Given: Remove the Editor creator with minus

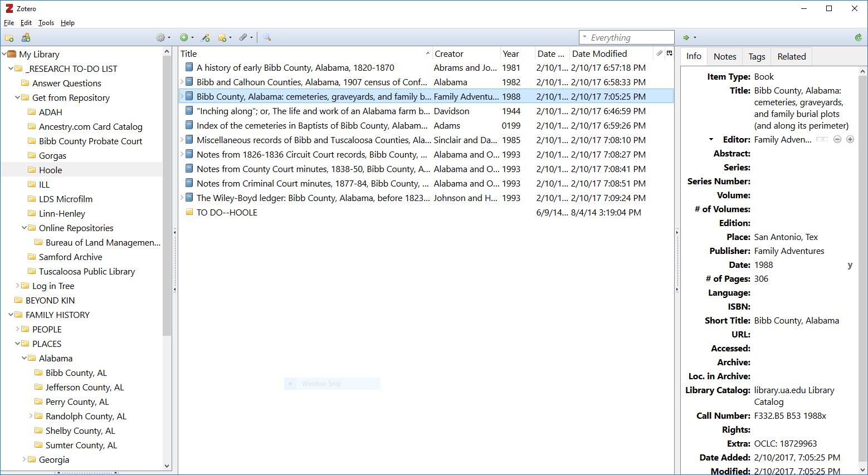Looking at the screenshot, I should coord(837,139).
